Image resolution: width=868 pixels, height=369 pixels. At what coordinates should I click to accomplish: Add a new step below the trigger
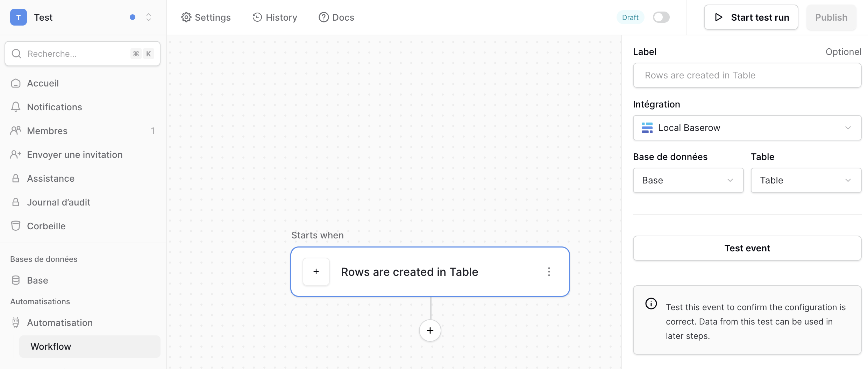[x=430, y=330]
